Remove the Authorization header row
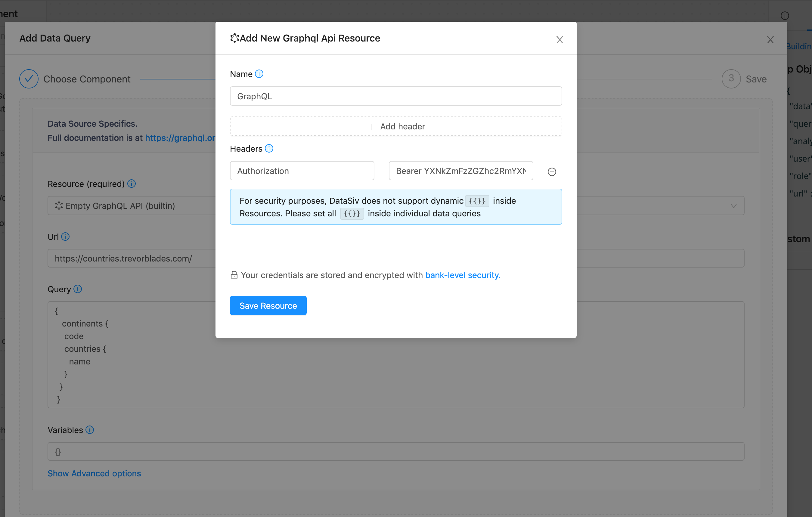The width and height of the screenshot is (812, 517). [552, 172]
